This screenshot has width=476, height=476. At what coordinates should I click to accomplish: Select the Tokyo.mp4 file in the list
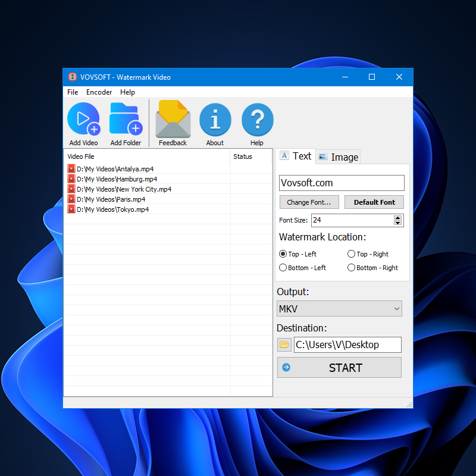(112, 209)
